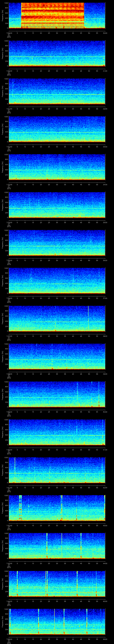Image resolution: width=114 pixels, height=644 pixels.
Task: Open the spectrogram panel starting at 7:44:00
Action: point(57,584)
